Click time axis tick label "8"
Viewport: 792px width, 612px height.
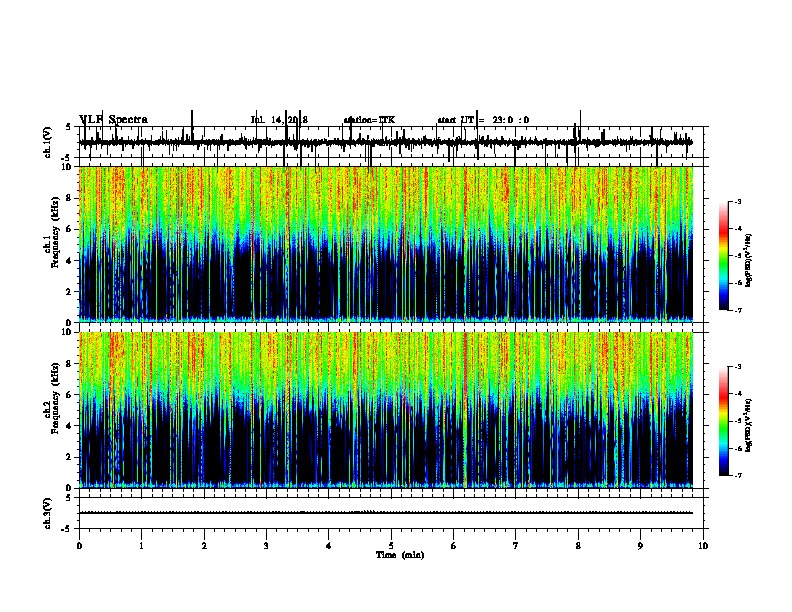(578, 546)
